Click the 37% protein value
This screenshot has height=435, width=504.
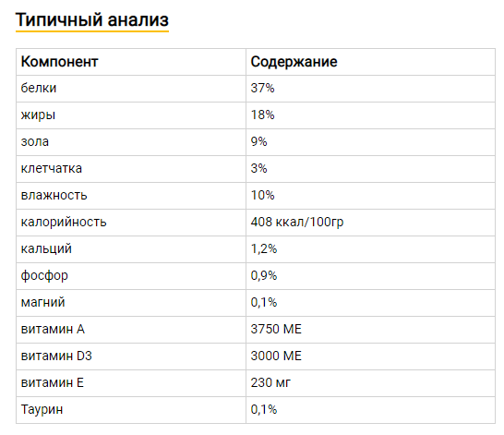(262, 88)
